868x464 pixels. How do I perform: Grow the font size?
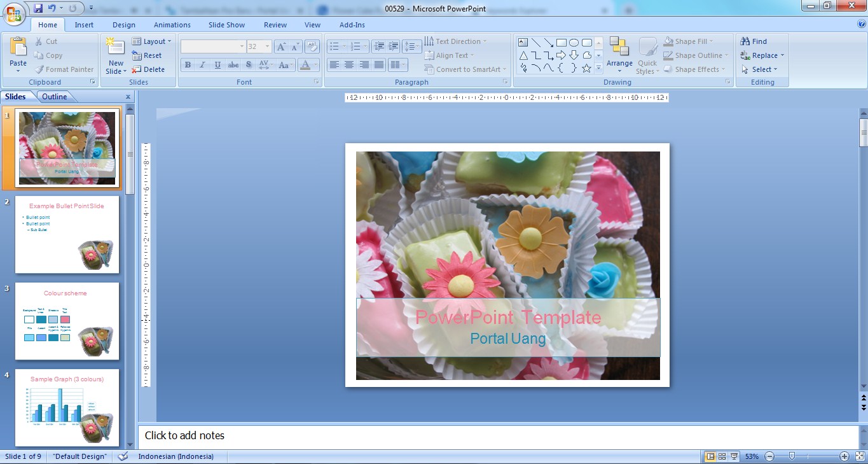pyautogui.click(x=281, y=46)
